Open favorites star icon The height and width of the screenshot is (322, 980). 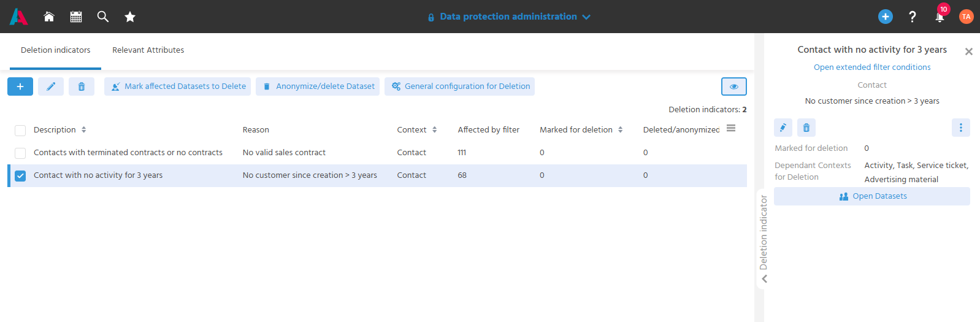coord(130,17)
